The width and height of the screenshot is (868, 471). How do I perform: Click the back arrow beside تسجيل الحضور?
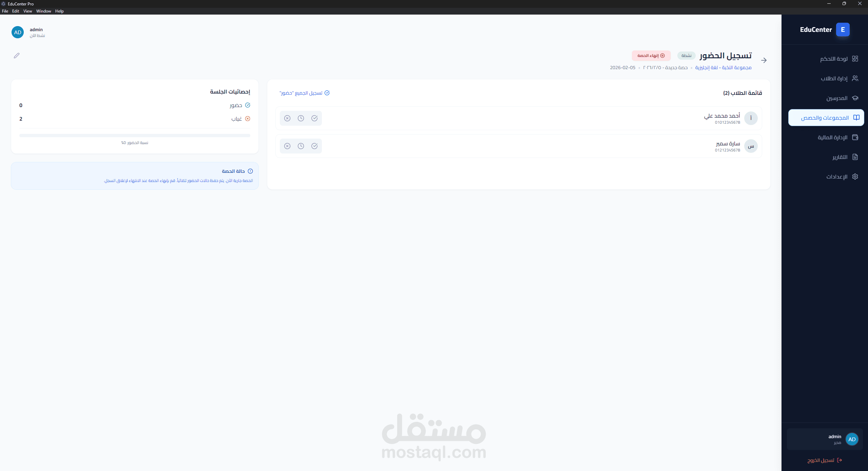tap(764, 60)
